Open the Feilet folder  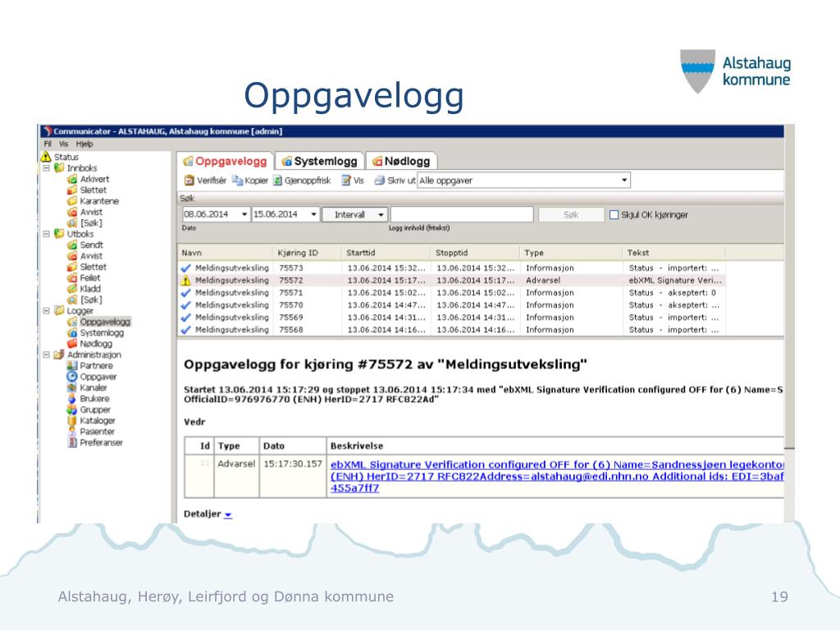click(x=84, y=277)
